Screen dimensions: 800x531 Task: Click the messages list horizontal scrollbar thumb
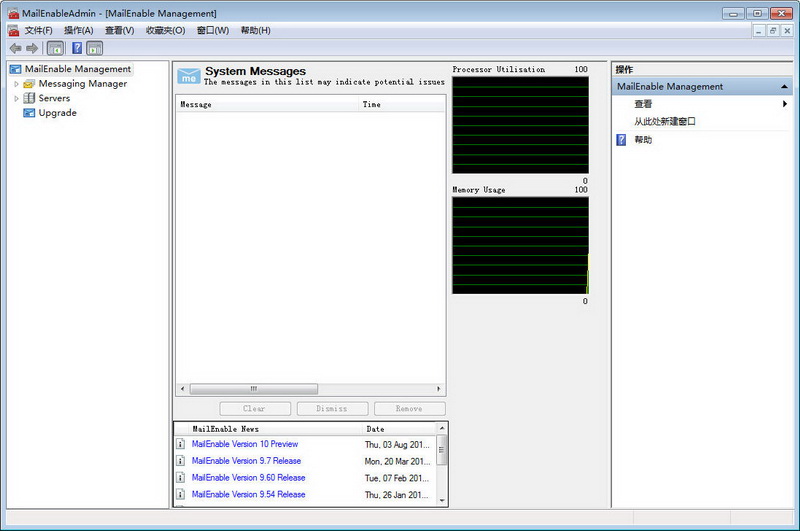point(254,389)
